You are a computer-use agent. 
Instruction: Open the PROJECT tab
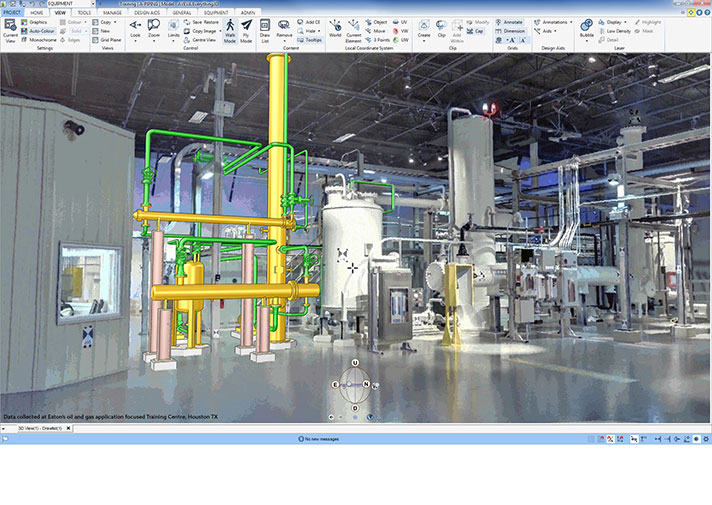[11, 13]
